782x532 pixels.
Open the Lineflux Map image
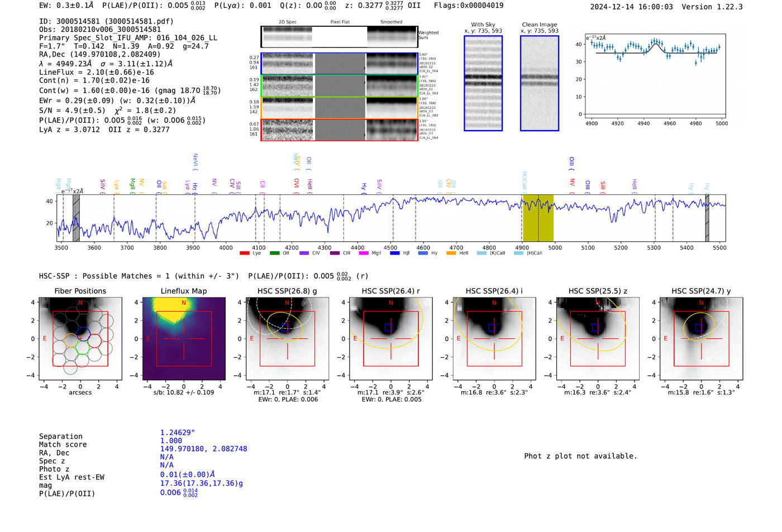pos(184,339)
